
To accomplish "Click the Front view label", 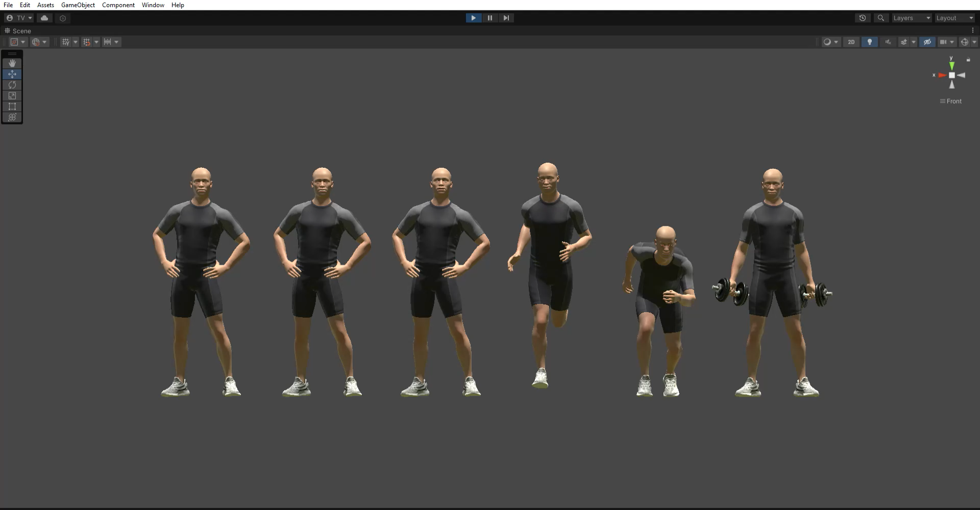I will click(953, 101).
